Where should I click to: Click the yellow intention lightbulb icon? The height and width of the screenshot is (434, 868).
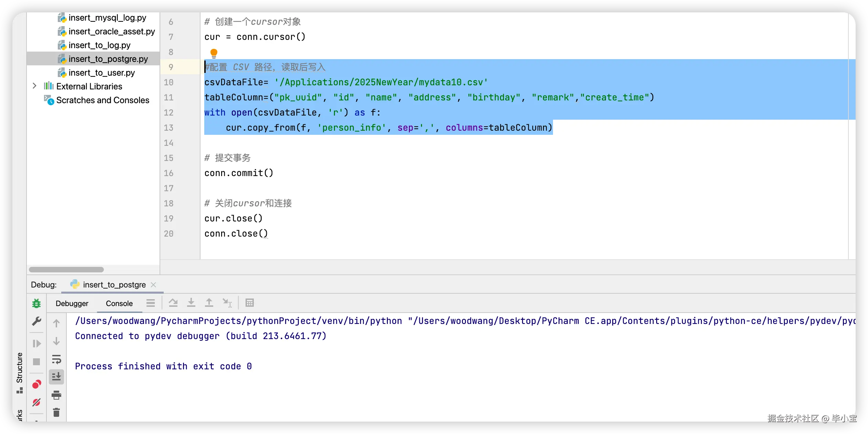[x=214, y=53]
